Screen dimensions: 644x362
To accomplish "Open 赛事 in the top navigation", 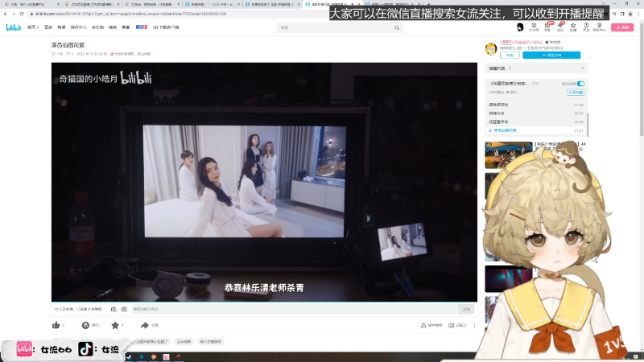I will tap(126, 27).
